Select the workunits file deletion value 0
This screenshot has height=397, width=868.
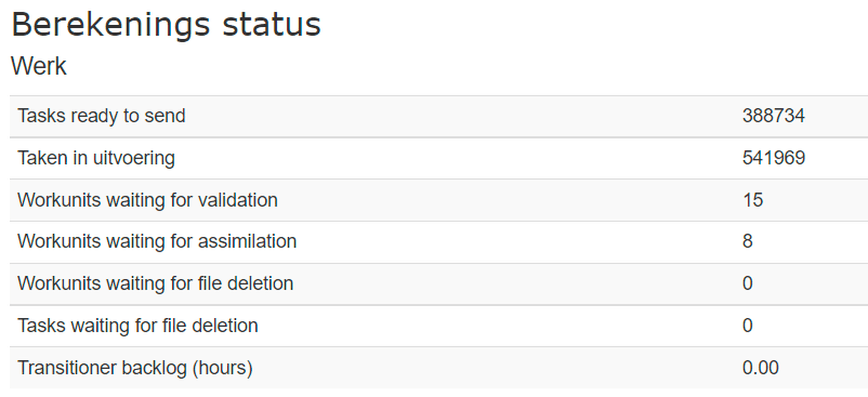coord(748,284)
